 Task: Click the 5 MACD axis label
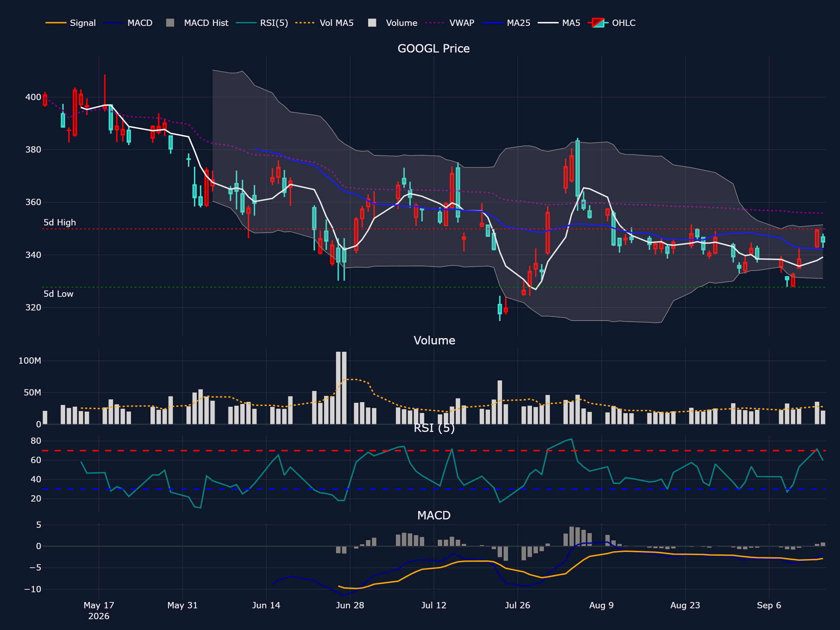tap(38, 525)
